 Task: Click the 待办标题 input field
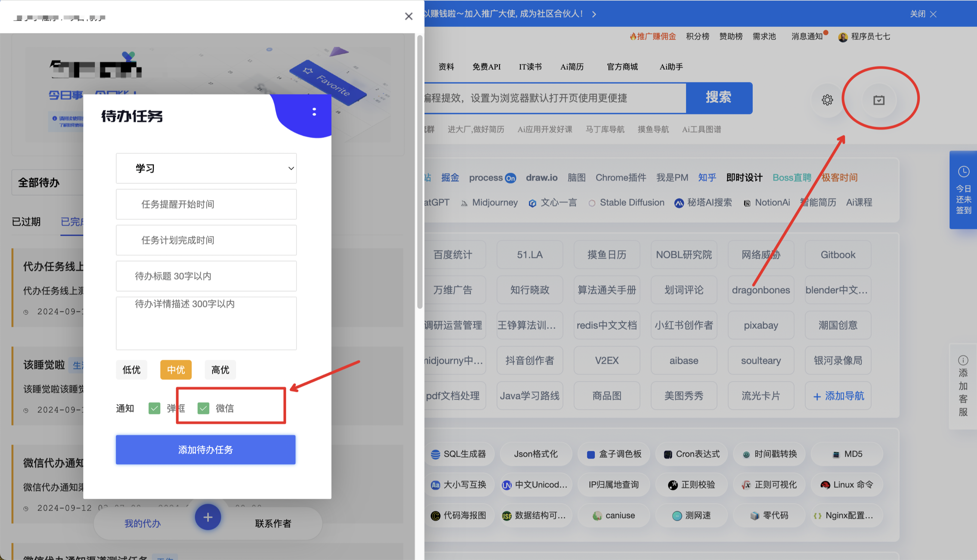pyautogui.click(x=206, y=276)
